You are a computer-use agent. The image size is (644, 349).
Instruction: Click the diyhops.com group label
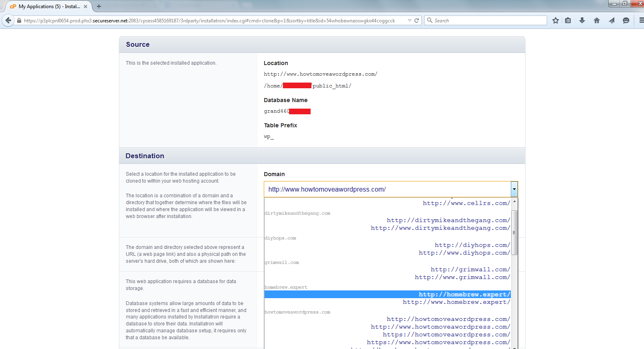click(280, 238)
